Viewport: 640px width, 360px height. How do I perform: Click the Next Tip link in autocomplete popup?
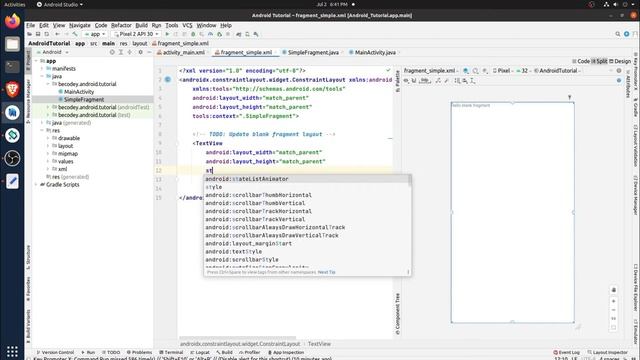pos(327,272)
